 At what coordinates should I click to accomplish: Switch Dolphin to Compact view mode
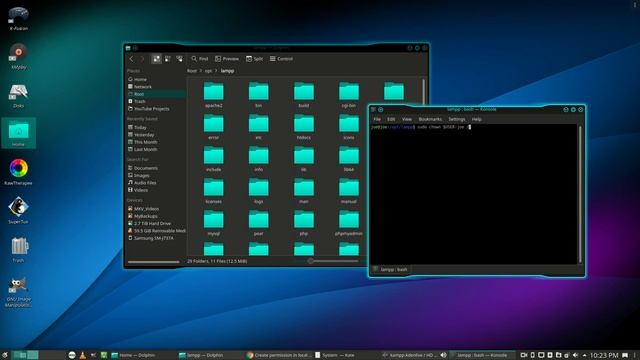click(168, 59)
